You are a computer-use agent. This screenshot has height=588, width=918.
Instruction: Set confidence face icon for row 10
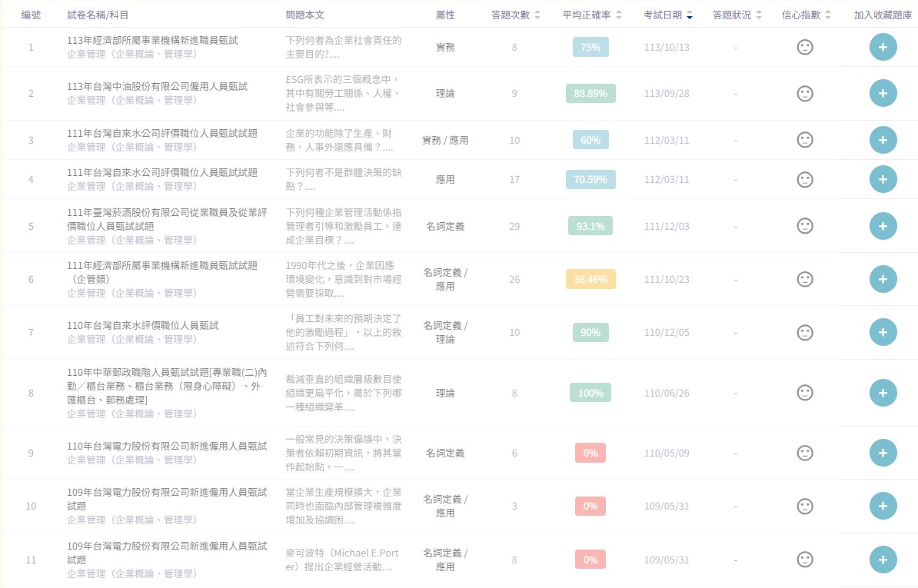805,506
